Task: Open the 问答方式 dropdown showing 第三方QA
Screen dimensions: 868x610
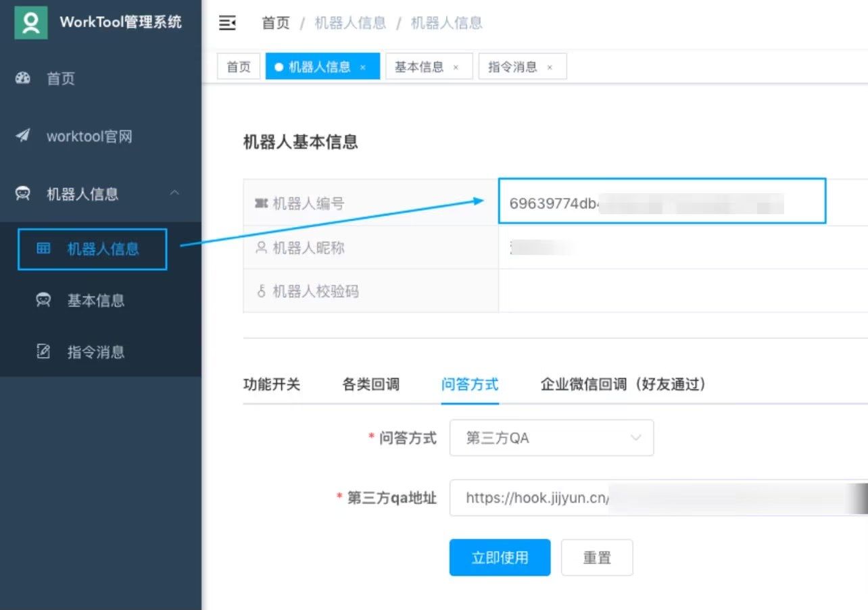Action: pyautogui.click(x=551, y=438)
